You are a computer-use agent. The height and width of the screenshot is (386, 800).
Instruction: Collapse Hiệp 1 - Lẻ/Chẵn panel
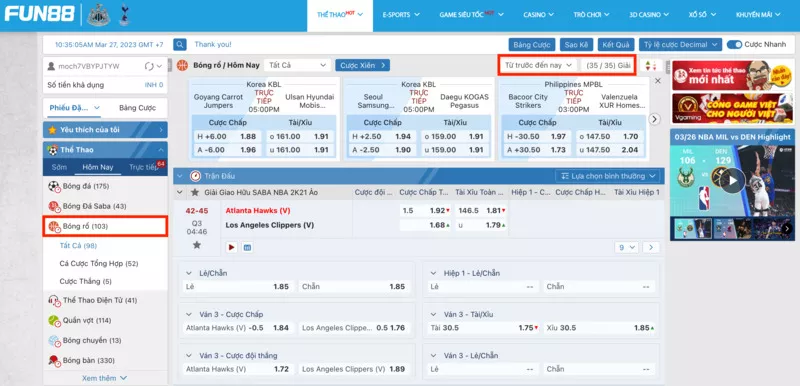click(x=434, y=273)
